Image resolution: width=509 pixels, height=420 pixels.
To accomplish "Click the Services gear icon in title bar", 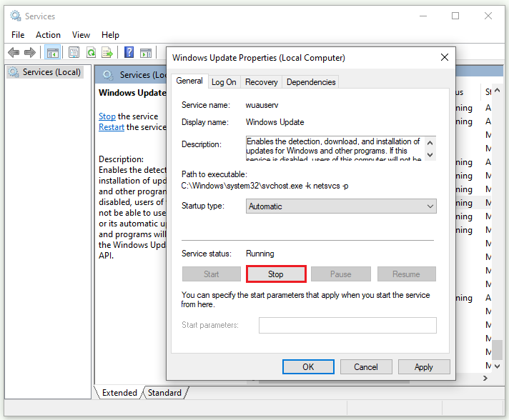I will 15,16.
